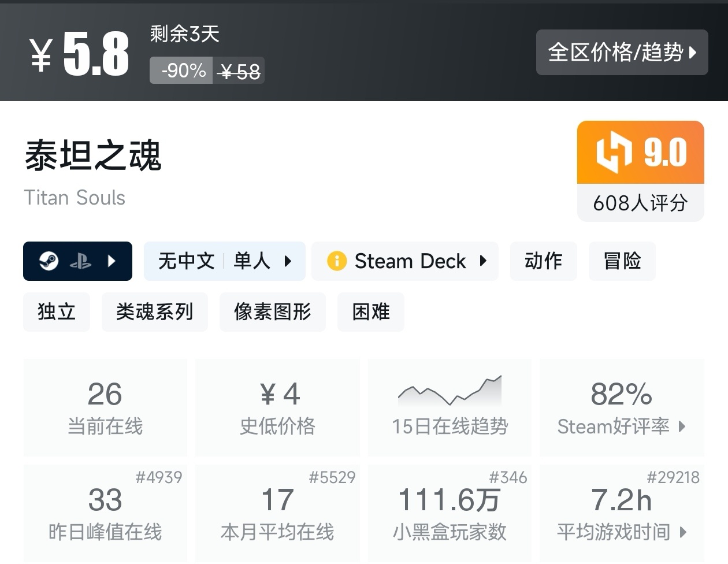Select the 困难 tag

coord(370,312)
